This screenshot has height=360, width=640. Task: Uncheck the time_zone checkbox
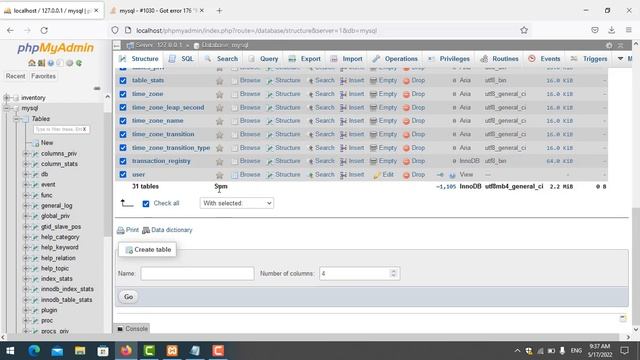tap(123, 94)
